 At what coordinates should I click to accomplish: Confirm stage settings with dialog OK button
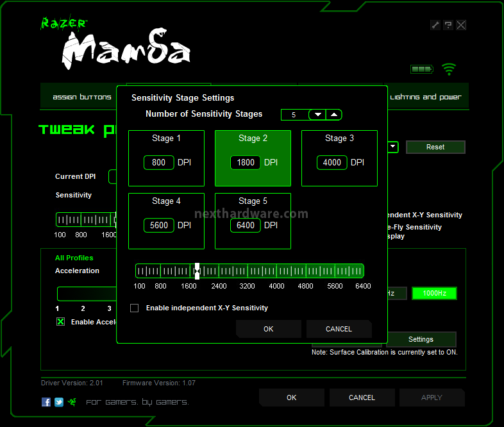pyautogui.click(x=269, y=329)
